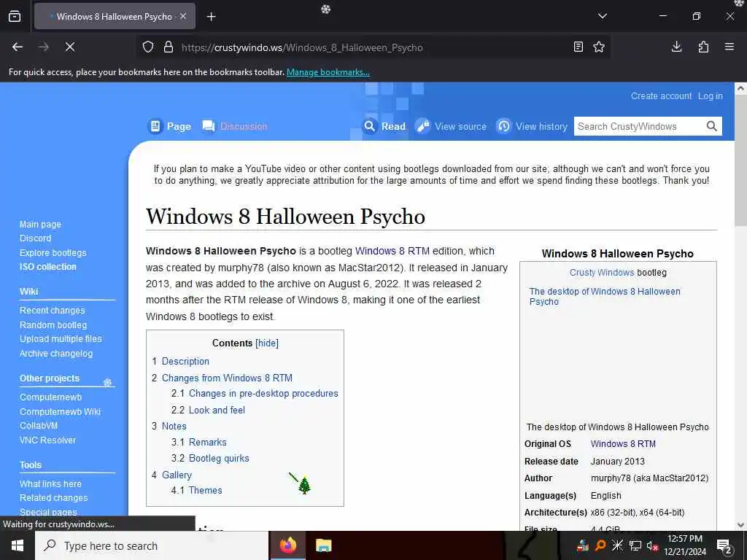
Task: Open the Create account link
Action: pos(661,96)
